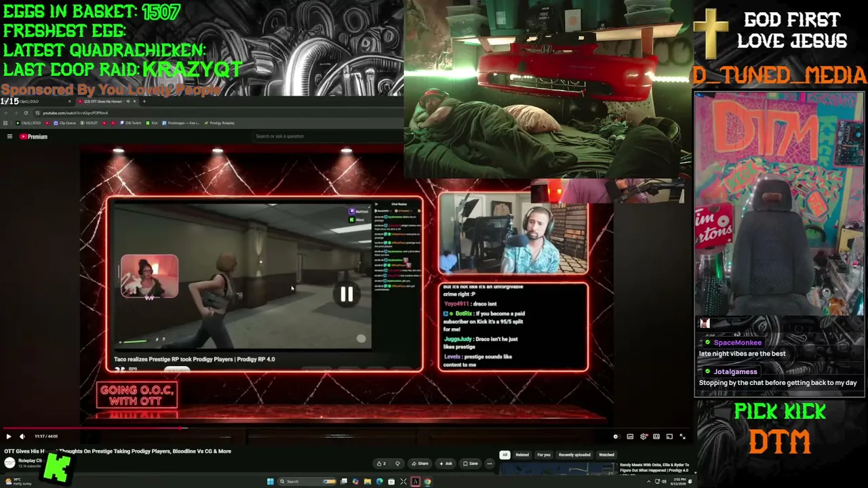Open Task View on the taskbar
This screenshot has height=488, width=868.
[343, 481]
